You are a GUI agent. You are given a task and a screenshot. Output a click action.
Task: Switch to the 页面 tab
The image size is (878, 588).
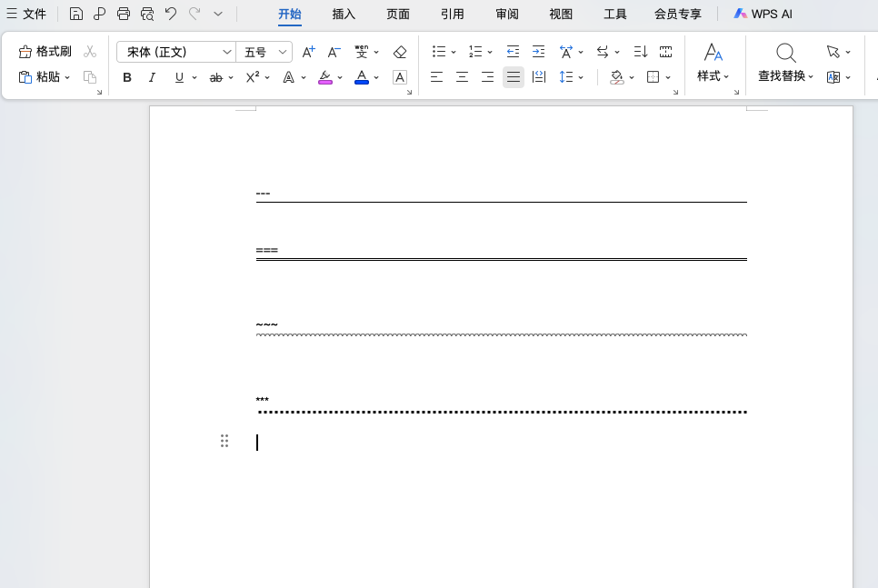(x=398, y=14)
